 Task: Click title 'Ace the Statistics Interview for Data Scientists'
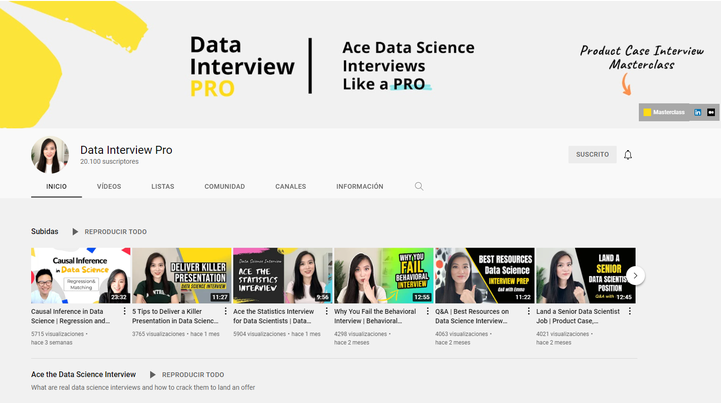click(274, 316)
